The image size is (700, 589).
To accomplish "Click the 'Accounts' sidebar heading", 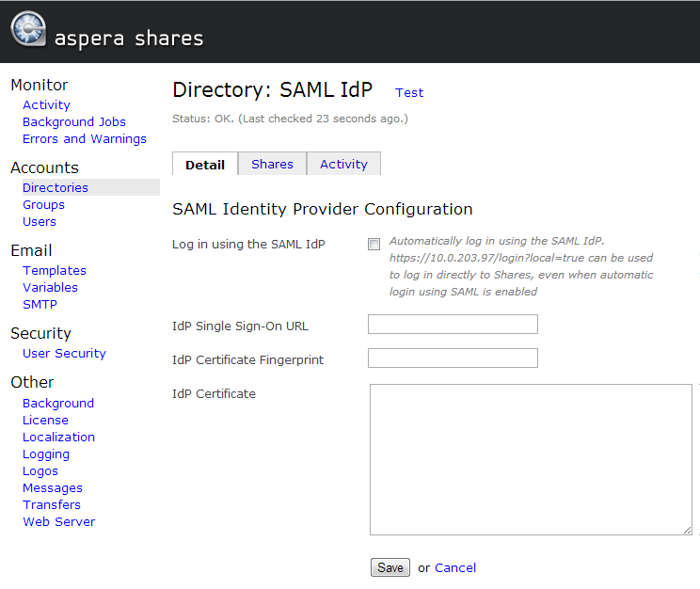I will pos(44,167).
